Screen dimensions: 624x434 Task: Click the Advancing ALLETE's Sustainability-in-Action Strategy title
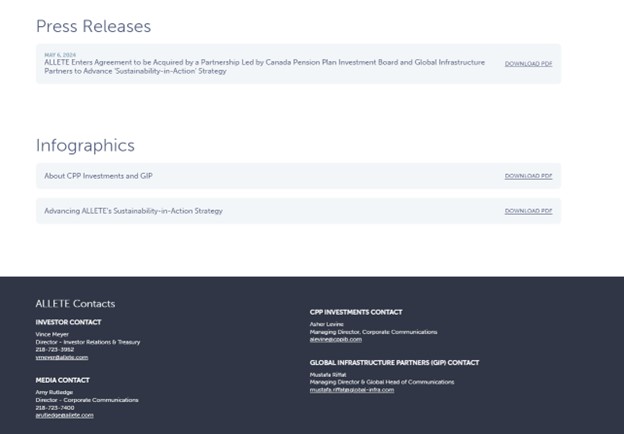pos(133,211)
